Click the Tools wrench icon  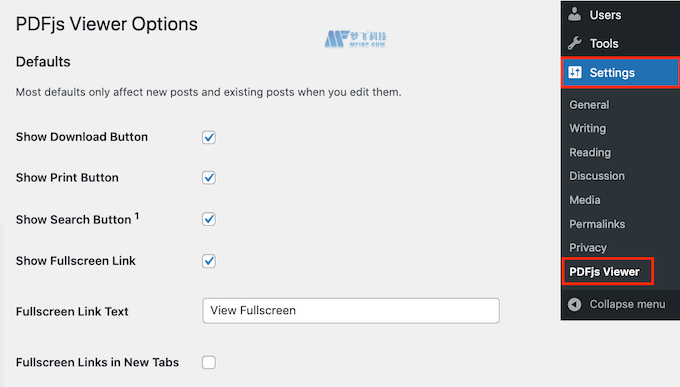575,43
